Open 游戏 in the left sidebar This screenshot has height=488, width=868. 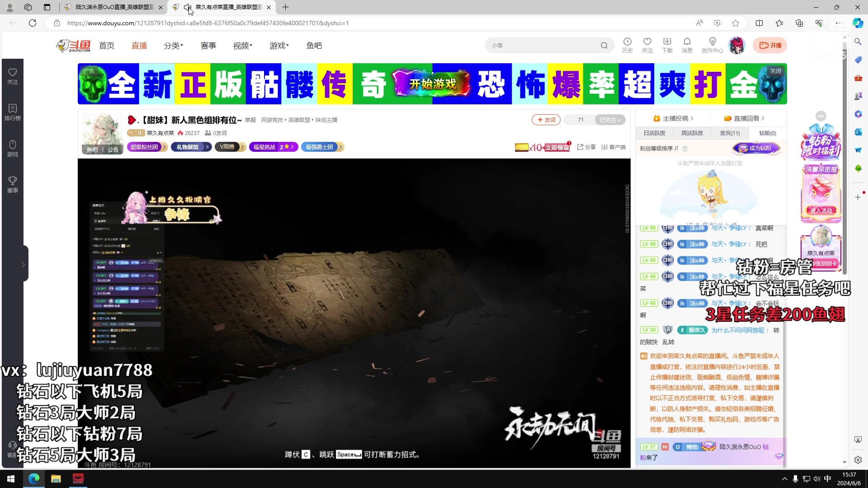click(x=13, y=149)
